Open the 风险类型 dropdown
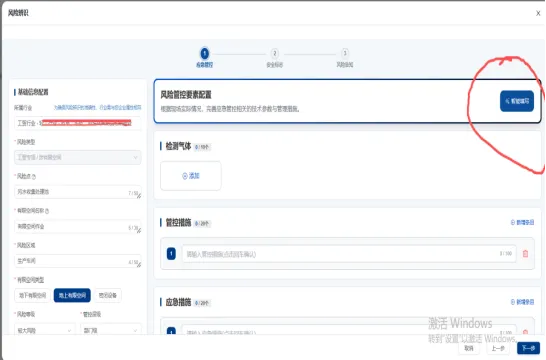 78,157
